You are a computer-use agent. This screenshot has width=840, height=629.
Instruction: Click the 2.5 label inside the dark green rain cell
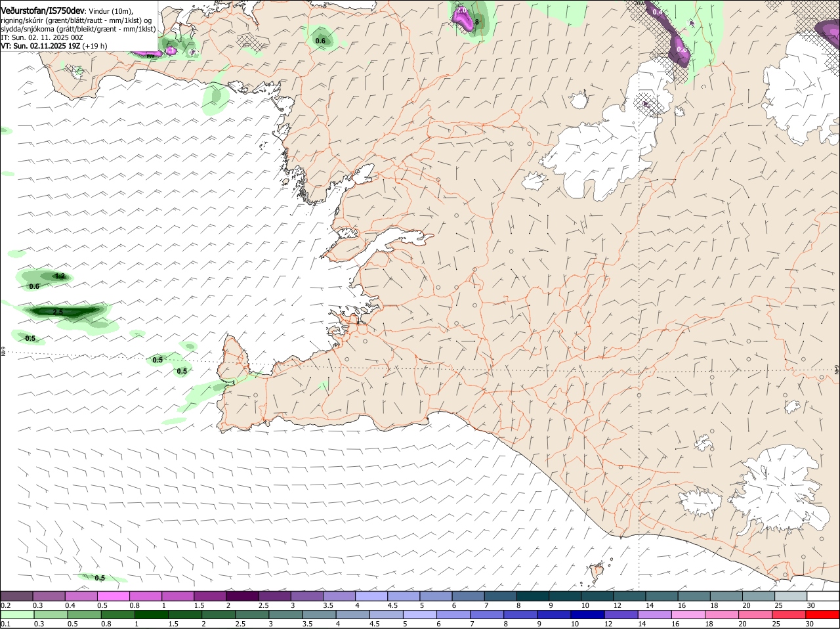click(x=58, y=312)
